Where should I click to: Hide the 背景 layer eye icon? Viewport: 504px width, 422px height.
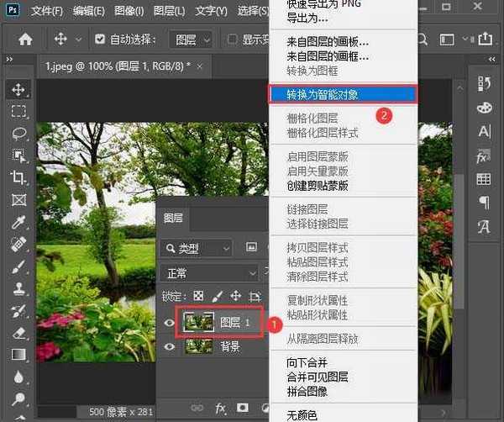[x=170, y=346]
